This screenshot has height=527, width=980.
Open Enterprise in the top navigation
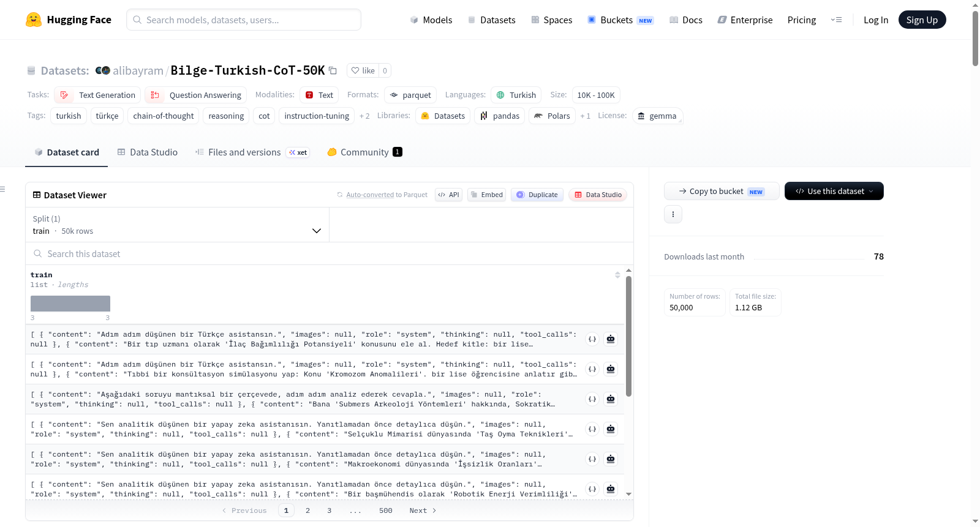click(x=745, y=20)
